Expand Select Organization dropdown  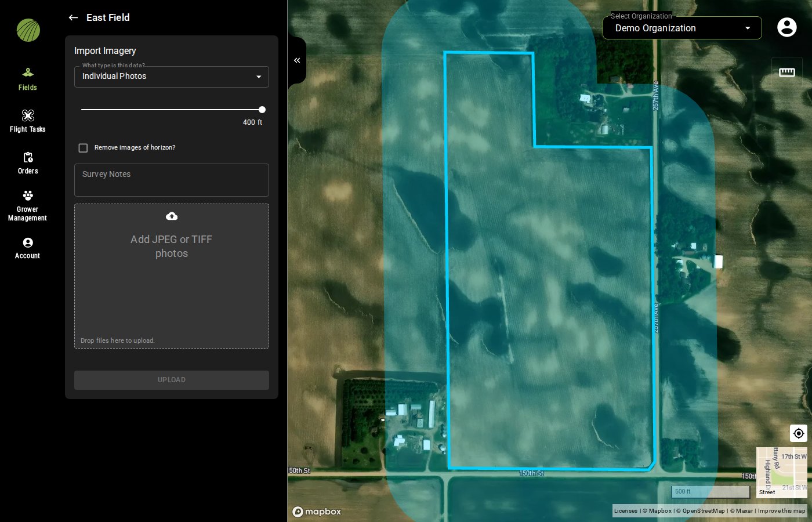682,28
